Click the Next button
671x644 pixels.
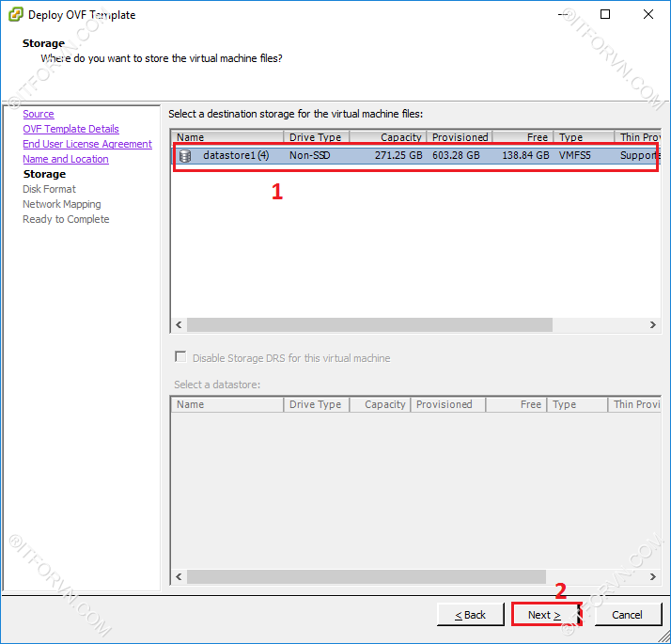coord(544,615)
